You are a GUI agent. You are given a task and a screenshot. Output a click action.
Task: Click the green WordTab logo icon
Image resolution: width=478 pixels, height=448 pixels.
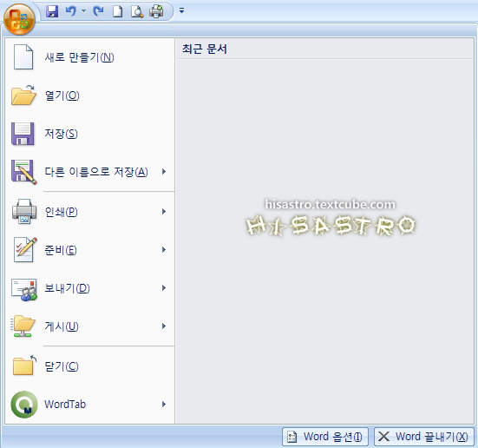click(24, 405)
